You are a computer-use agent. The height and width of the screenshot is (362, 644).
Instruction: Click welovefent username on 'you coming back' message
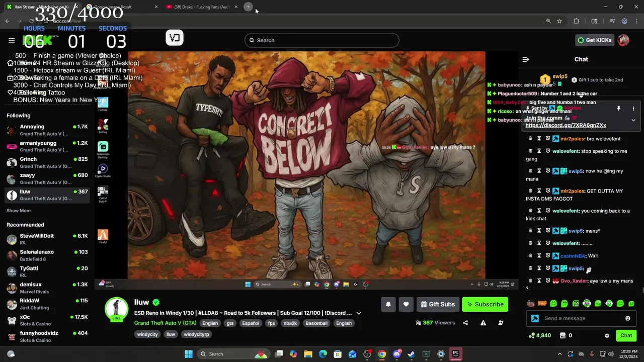click(566, 211)
